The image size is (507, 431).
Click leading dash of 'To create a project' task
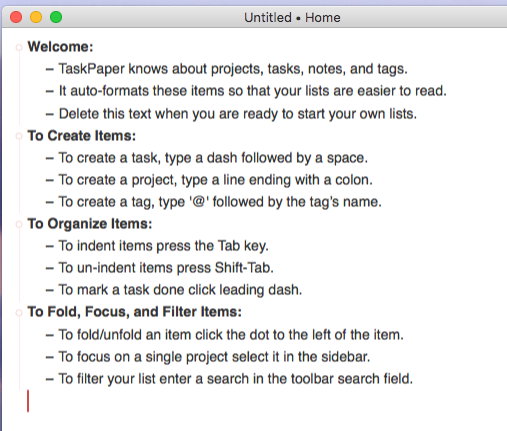pos(49,180)
